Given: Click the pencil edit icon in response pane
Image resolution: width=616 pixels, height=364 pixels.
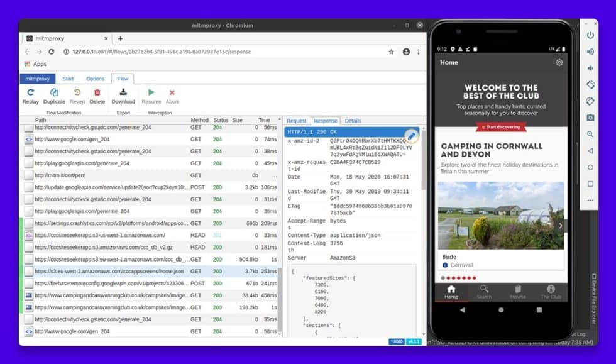Looking at the screenshot, I should coord(411,136).
